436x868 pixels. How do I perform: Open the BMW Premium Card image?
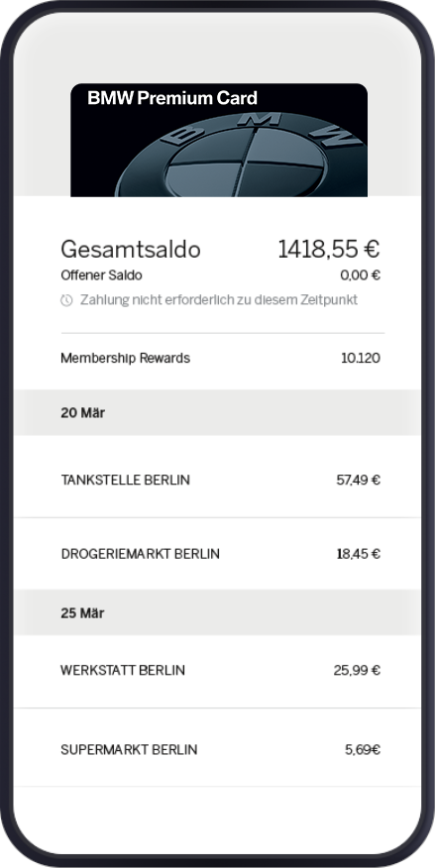click(219, 140)
